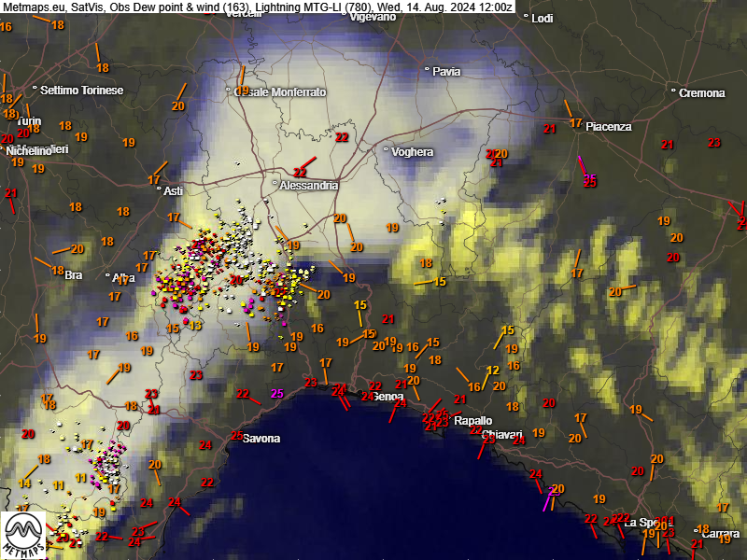This screenshot has height=560, width=747.
Task: Click the Piacenza city label
Action: click(608, 126)
